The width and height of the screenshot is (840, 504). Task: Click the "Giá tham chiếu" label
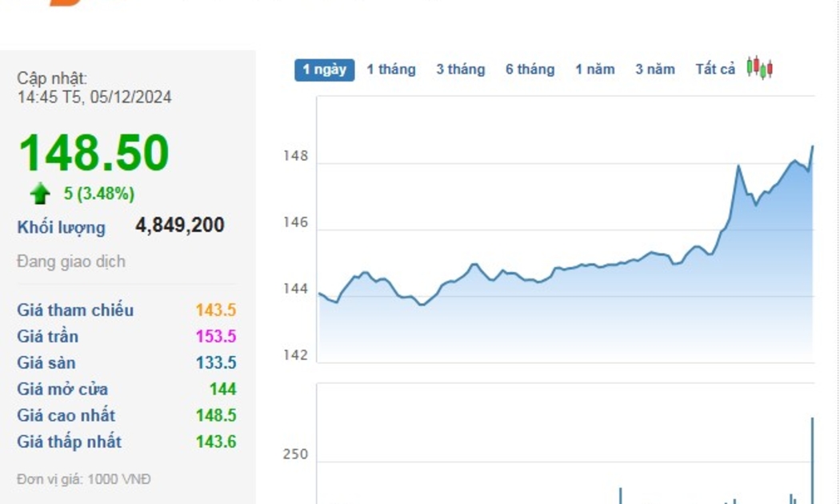75,310
